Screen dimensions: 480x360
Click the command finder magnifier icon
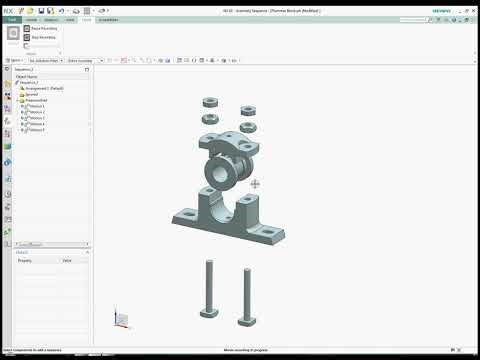click(430, 20)
